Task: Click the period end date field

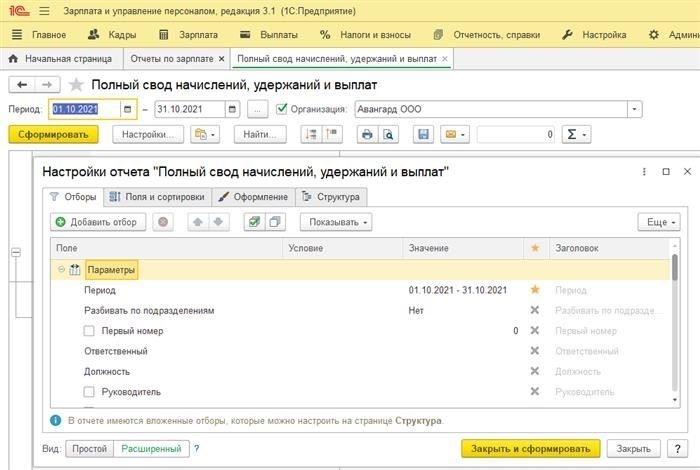Action: (189, 109)
